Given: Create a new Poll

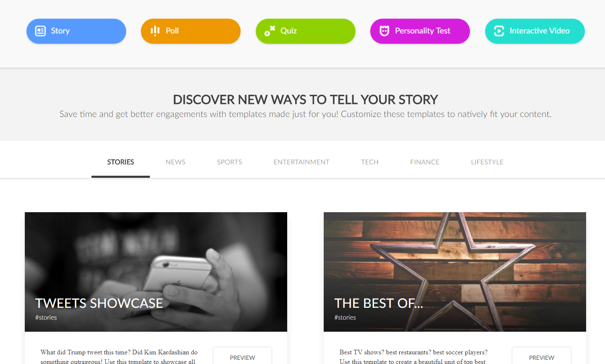Looking at the screenshot, I should point(191,31).
